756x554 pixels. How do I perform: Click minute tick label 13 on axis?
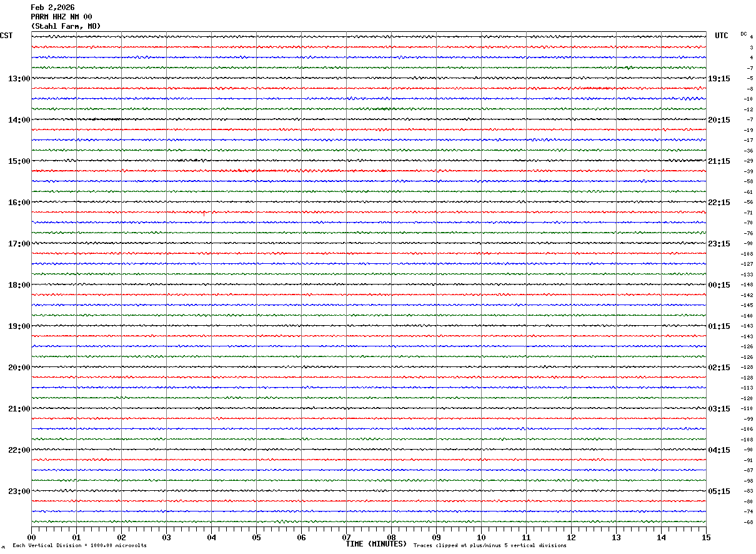click(x=616, y=538)
